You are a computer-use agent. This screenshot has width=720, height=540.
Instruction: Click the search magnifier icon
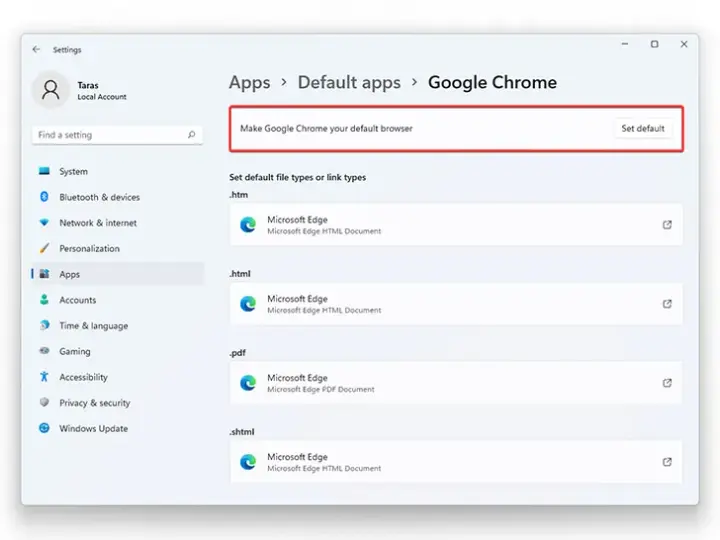191,135
